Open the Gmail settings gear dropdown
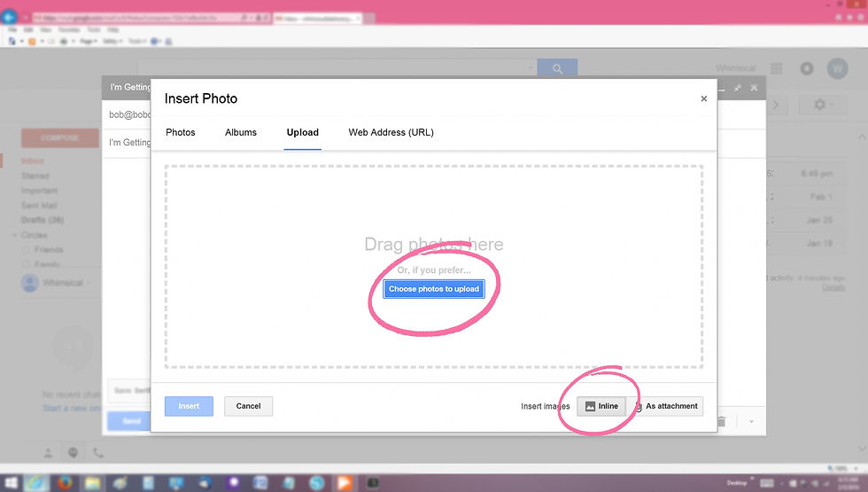 [x=823, y=105]
